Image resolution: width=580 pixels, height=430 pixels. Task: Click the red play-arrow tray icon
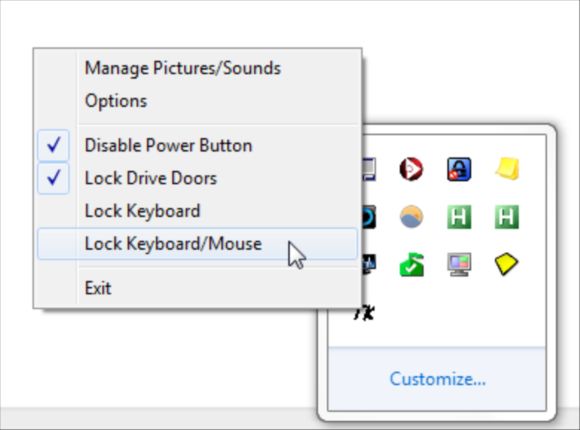click(x=411, y=169)
